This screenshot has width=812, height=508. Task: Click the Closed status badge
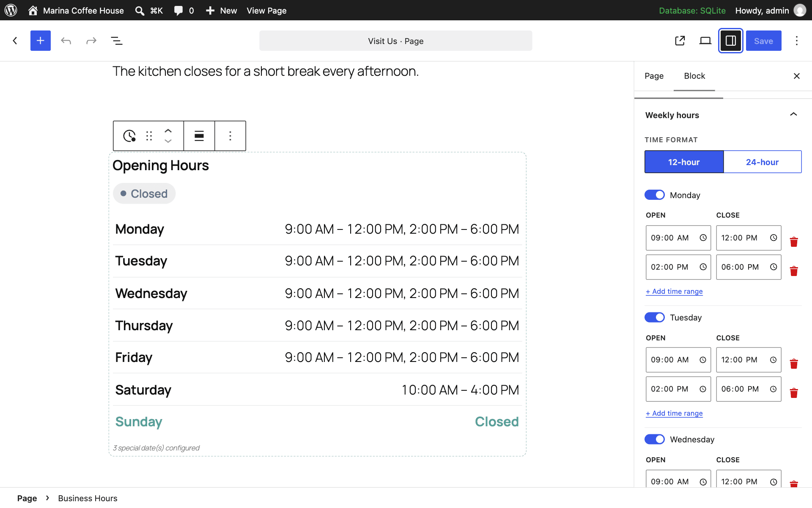pyautogui.click(x=144, y=193)
